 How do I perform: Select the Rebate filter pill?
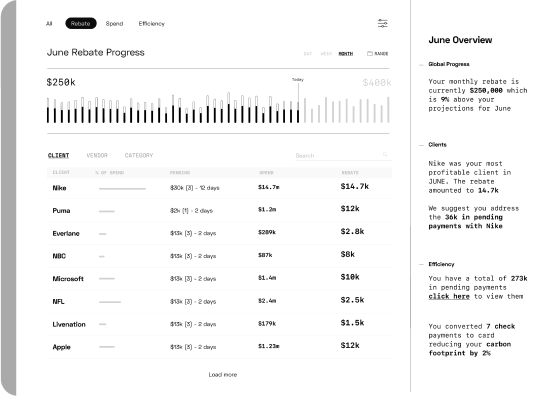point(81,23)
